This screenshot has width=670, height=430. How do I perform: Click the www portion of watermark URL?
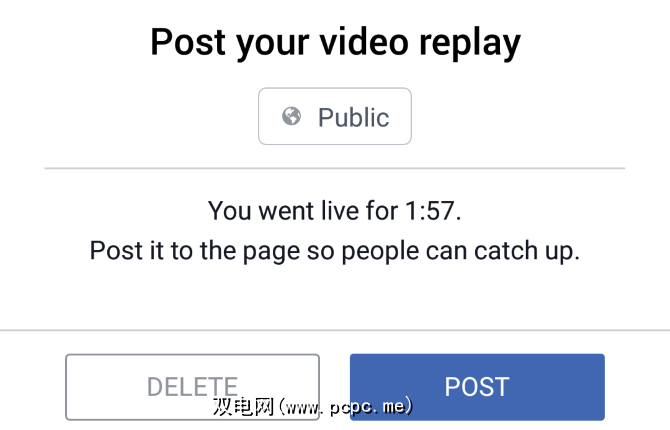304,408
